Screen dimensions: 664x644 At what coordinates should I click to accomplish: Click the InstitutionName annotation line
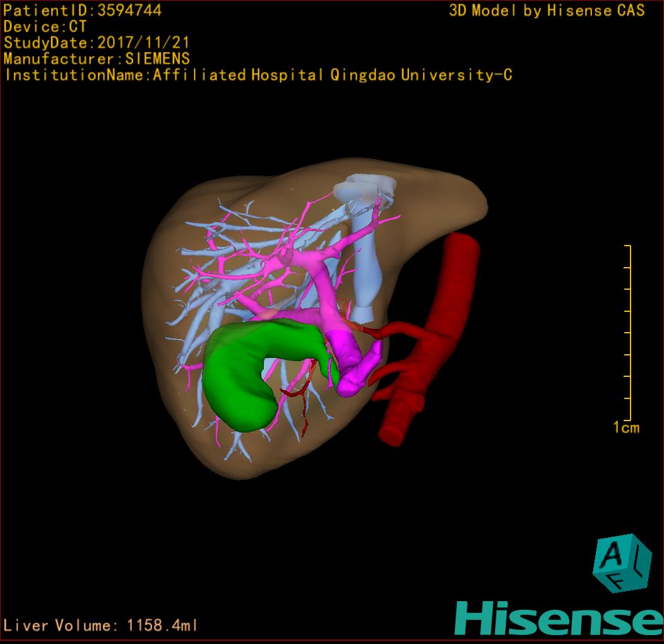258,75
